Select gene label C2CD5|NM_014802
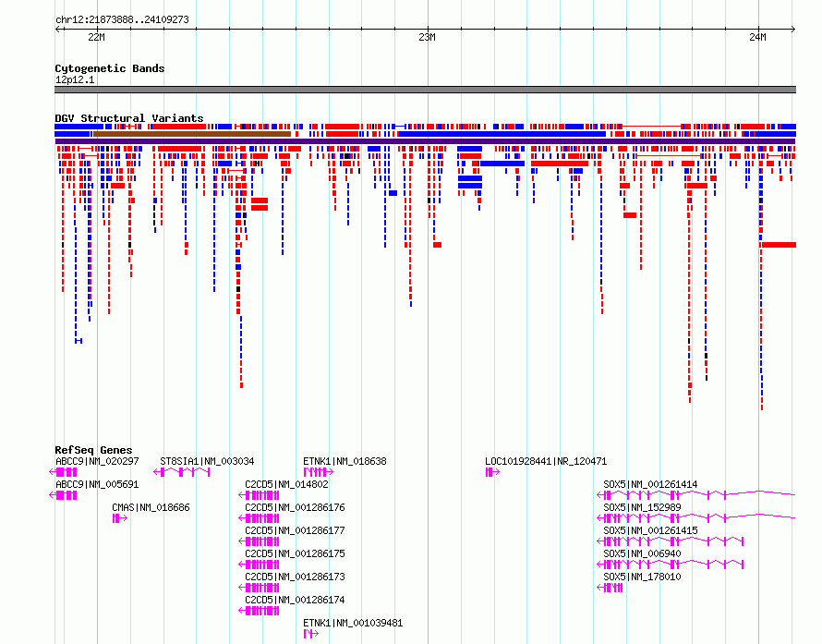The width and height of the screenshot is (822, 644). [286, 484]
